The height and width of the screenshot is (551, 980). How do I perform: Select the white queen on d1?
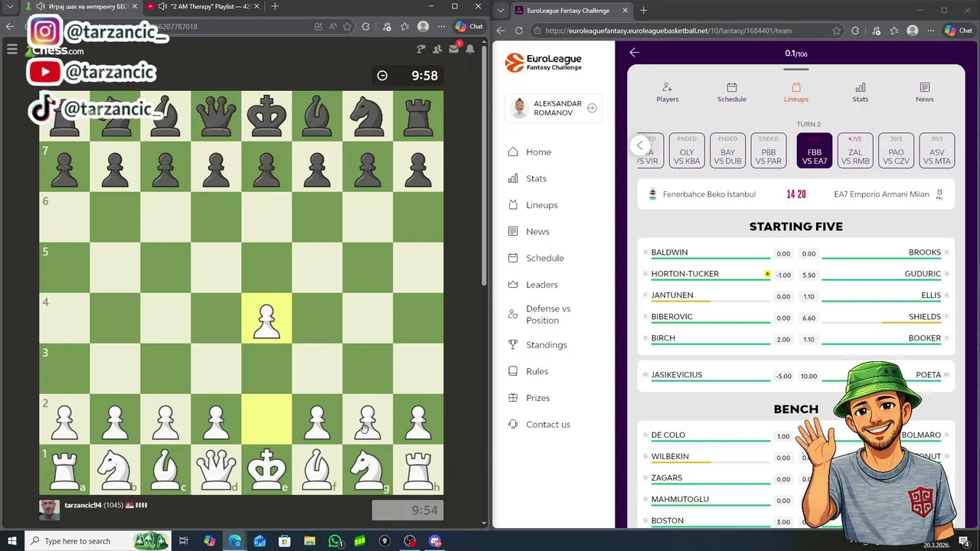click(216, 469)
